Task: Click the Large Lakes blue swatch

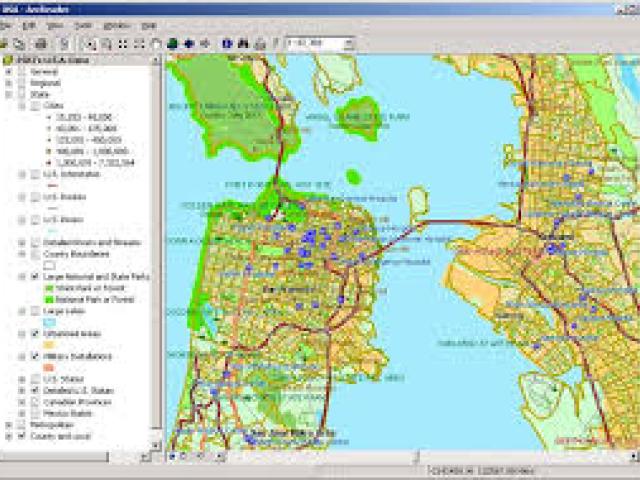Action: tap(49, 322)
